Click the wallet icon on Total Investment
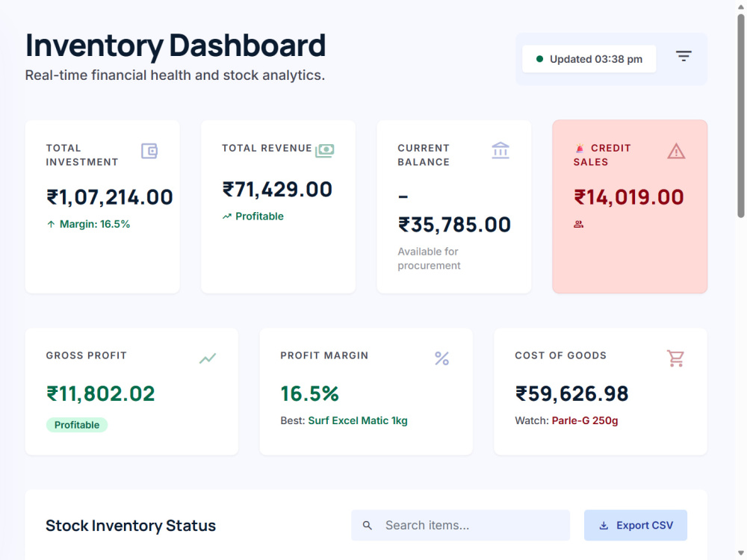 149,151
